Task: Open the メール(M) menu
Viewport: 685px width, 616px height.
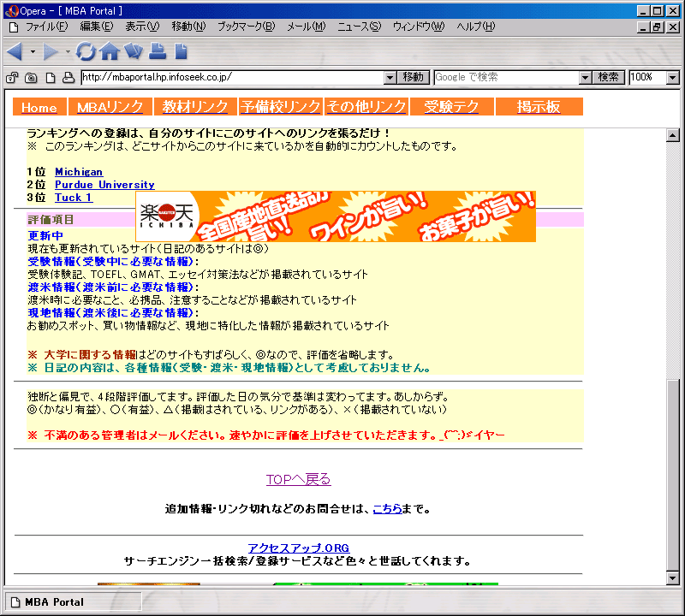Action: [x=307, y=27]
